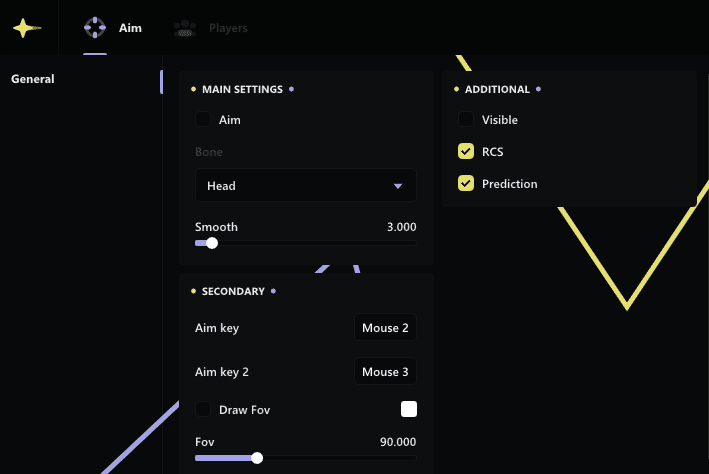Click the Bone dropdown arrow
Viewport: 709px width, 474px height.
(398, 186)
